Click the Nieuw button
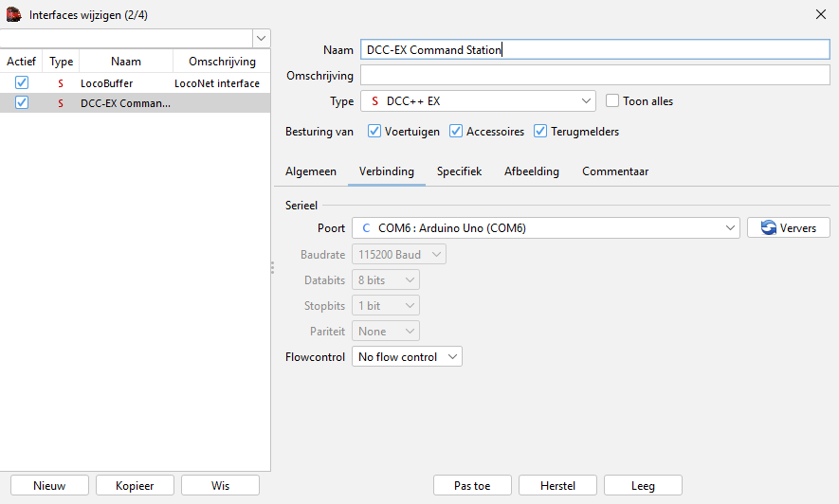Viewport: 839px width, 504px height. [x=49, y=485]
